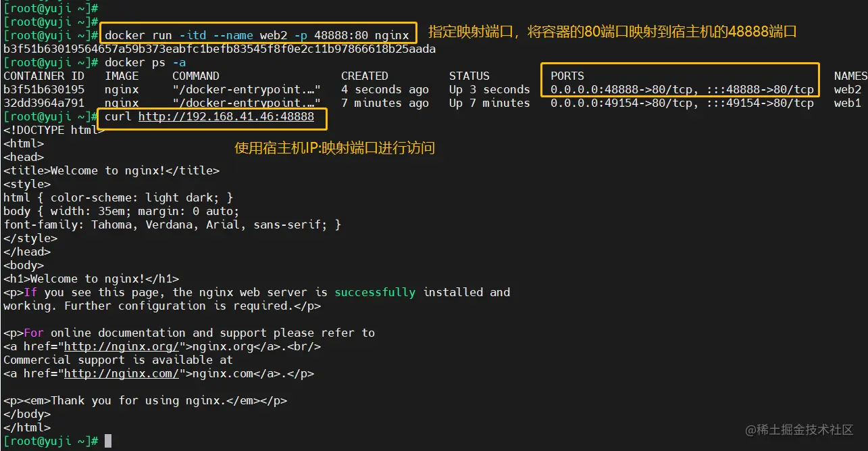Open the http://nginx.org/ link
The height and width of the screenshot is (451, 868).
[x=122, y=346]
